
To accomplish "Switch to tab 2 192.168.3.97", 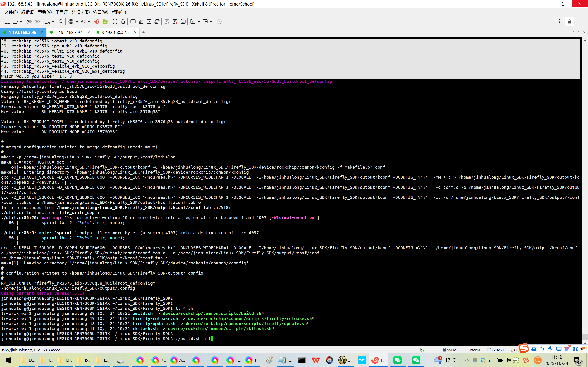I will 69,32.
